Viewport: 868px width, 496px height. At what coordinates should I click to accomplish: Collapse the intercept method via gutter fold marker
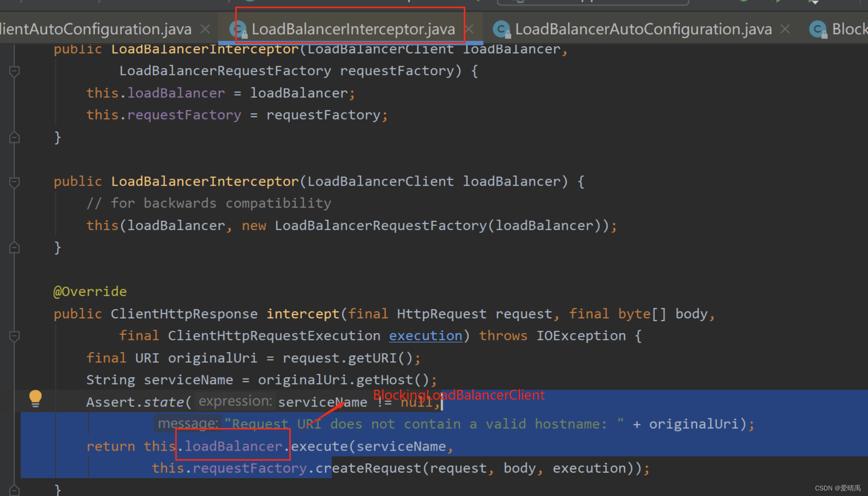tap(14, 337)
